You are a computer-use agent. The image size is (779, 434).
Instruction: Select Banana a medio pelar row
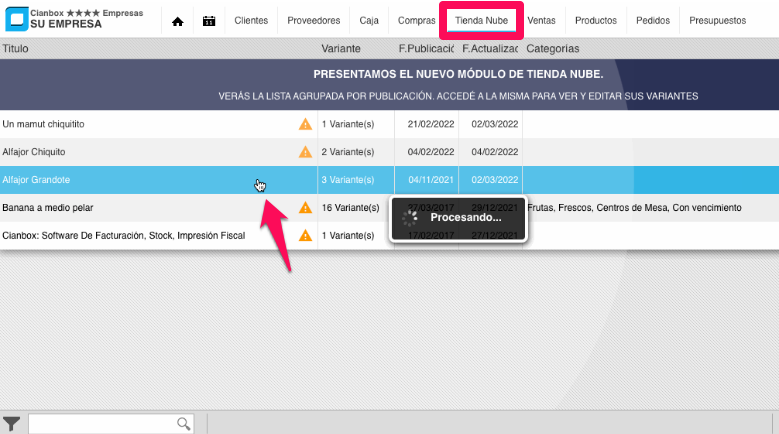tap(390, 208)
